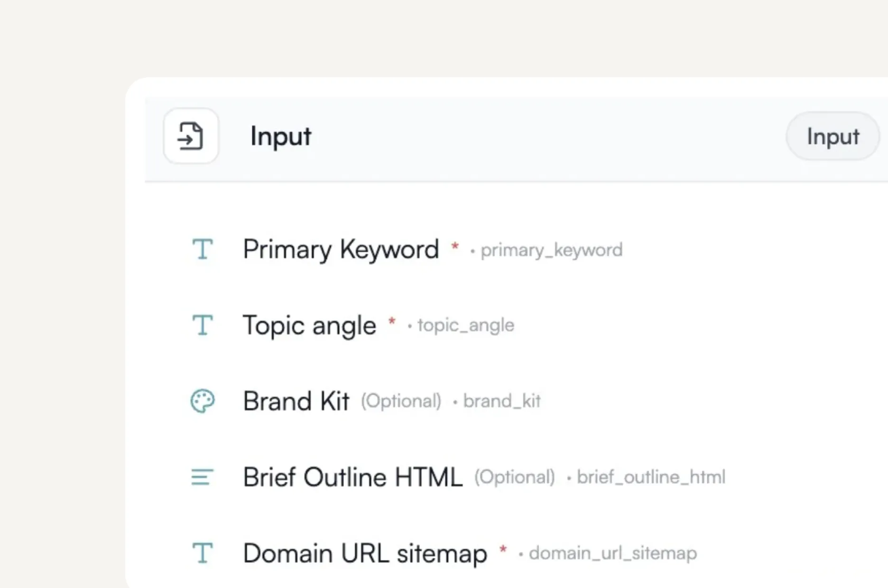Open the palette icon for Brand Kit

[x=203, y=401]
